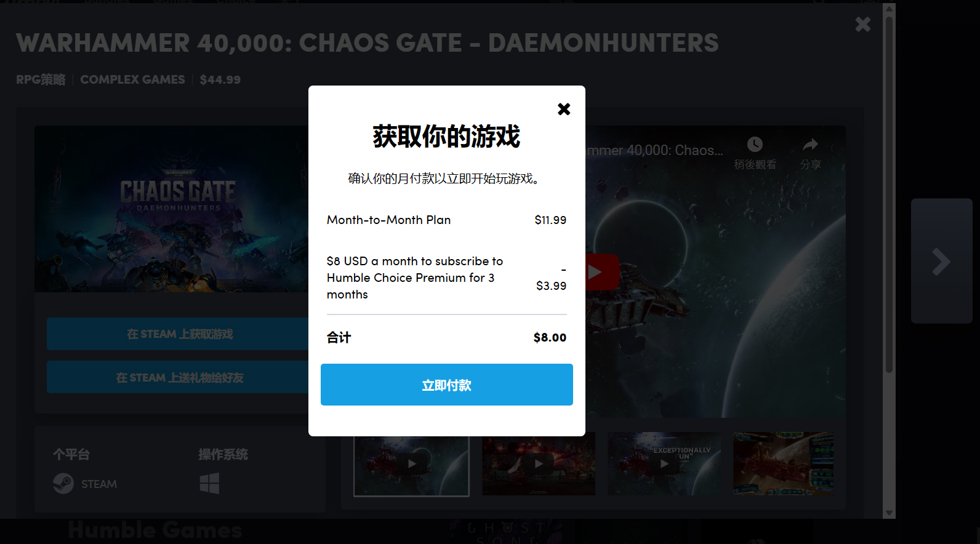This screenshot has height=544, width=980.
Task: Click the Steam platform icon
Action: point(63,484)
